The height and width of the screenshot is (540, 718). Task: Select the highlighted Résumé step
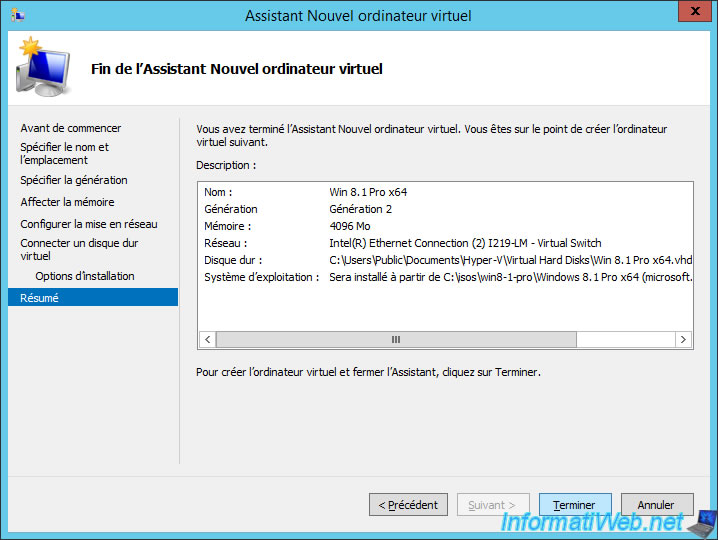point(92,298)
